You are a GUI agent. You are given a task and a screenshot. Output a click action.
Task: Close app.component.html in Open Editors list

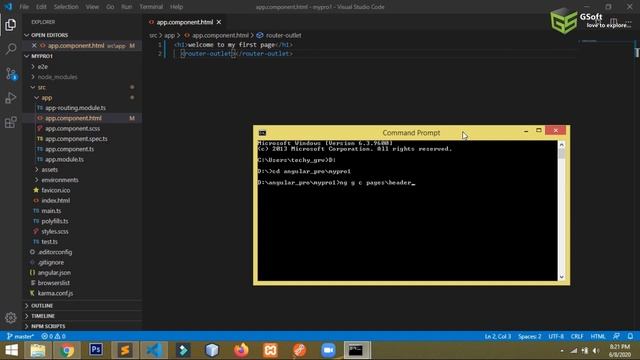tap(34, 45)
